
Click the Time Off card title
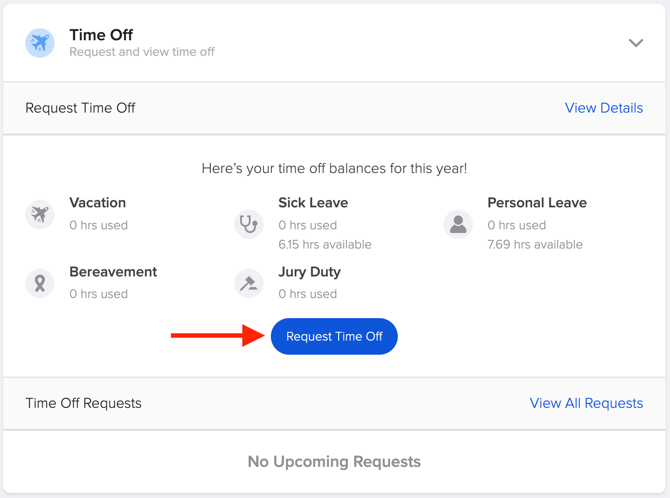pos(101,35)
